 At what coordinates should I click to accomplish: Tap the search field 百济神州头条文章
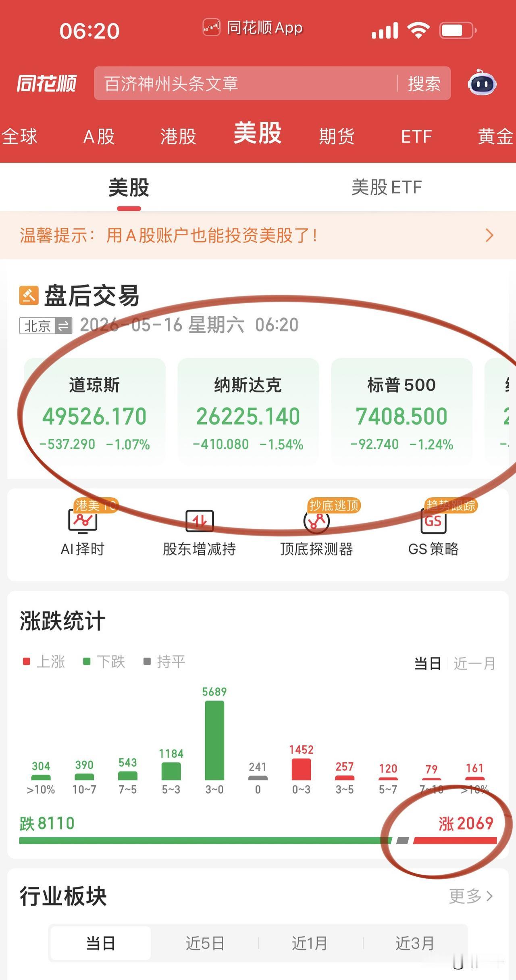pyautogui.click(x=246, y=83)
